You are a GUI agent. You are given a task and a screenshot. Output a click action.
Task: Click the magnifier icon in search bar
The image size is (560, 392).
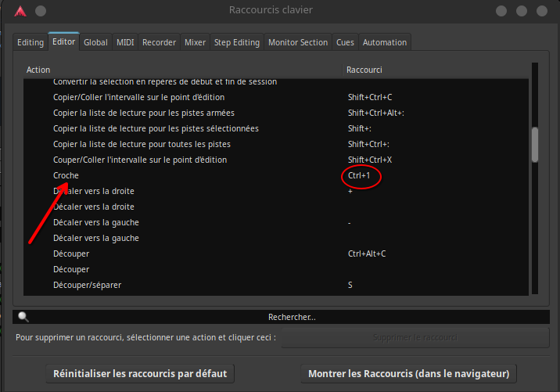(x=23, y=317)
